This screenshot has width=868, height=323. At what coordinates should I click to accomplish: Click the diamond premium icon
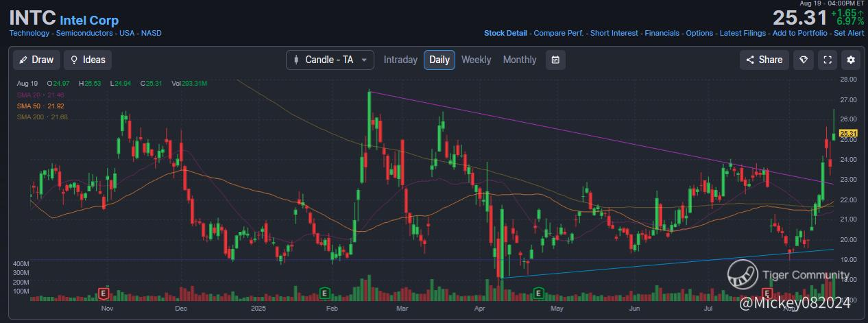pos(804,60)
